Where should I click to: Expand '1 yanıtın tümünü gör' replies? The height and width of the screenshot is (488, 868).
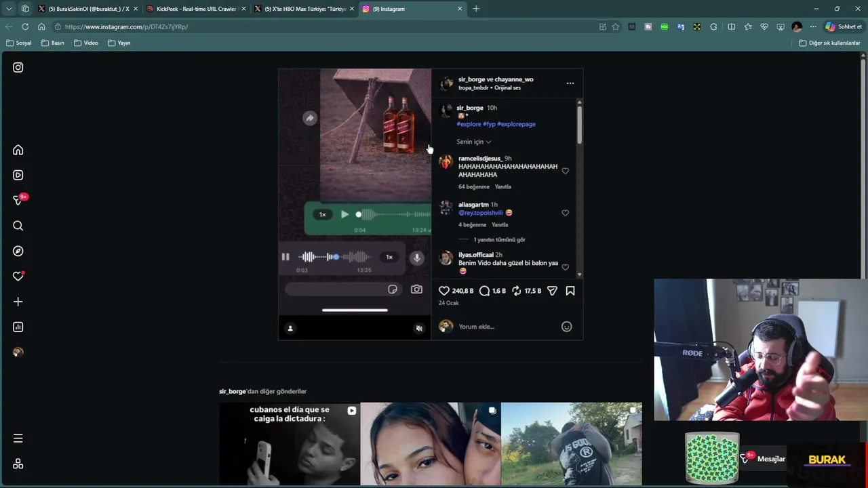point(499,239)
